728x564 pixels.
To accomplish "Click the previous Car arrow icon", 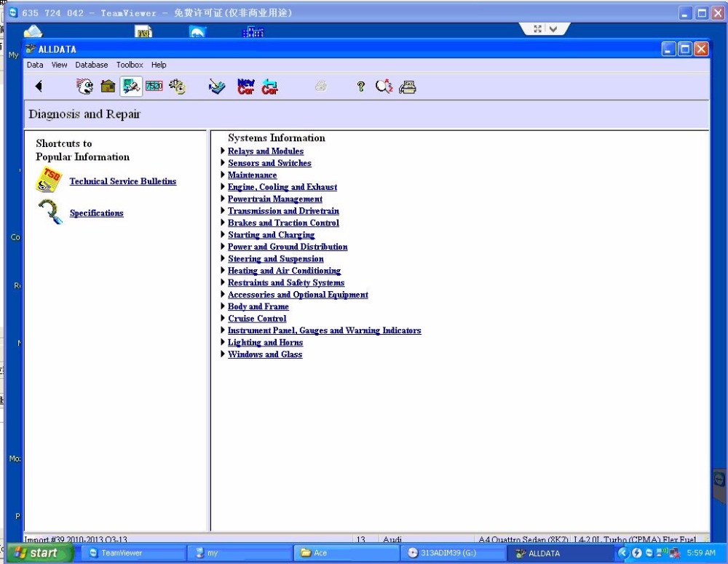I will [x=269, y=87].
